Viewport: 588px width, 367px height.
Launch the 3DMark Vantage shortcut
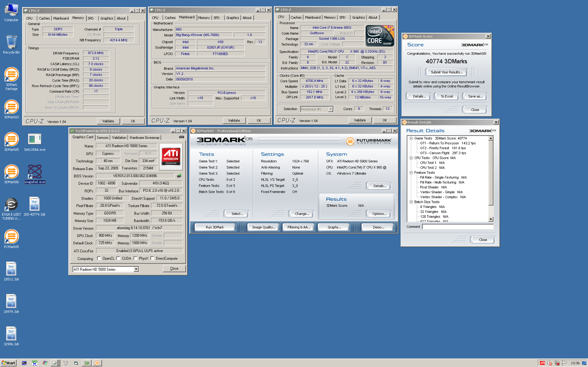click(x=11, y=79)
